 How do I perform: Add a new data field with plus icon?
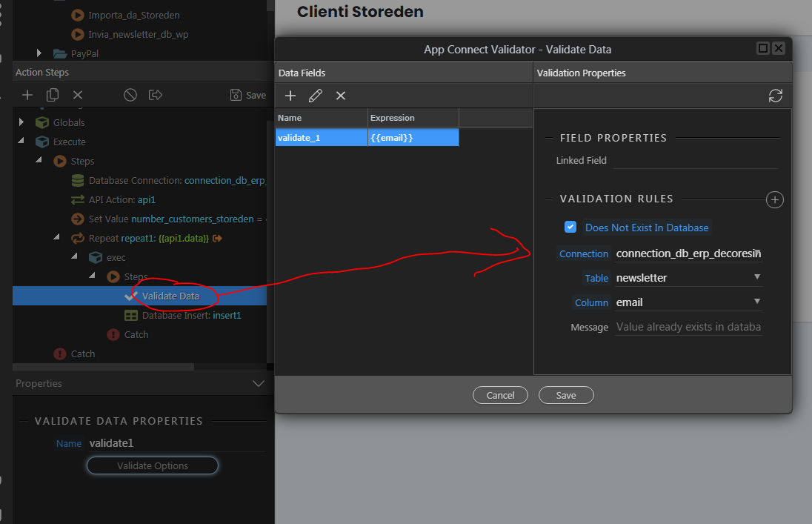click(x=290, y=96)
